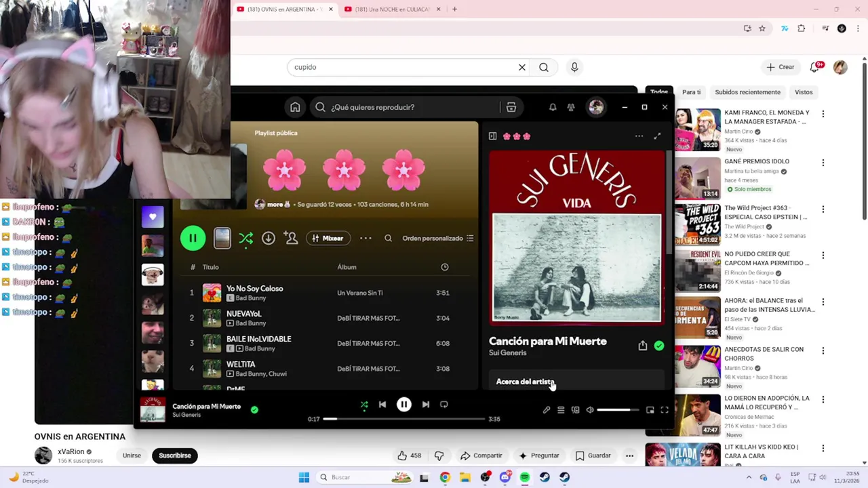Open options for GANÉ PREMIOS IDOLO video
The image size is (868, 488).
click(x=823, y=163)
